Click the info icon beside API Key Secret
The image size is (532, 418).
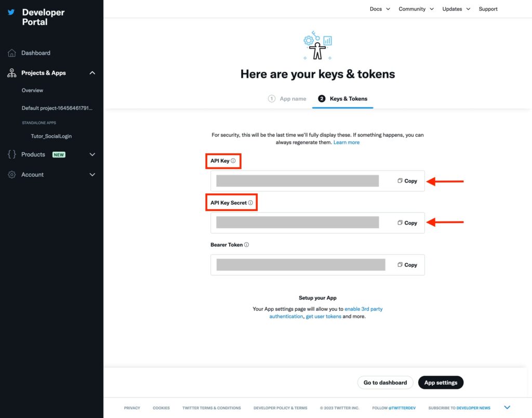point(250,203)
